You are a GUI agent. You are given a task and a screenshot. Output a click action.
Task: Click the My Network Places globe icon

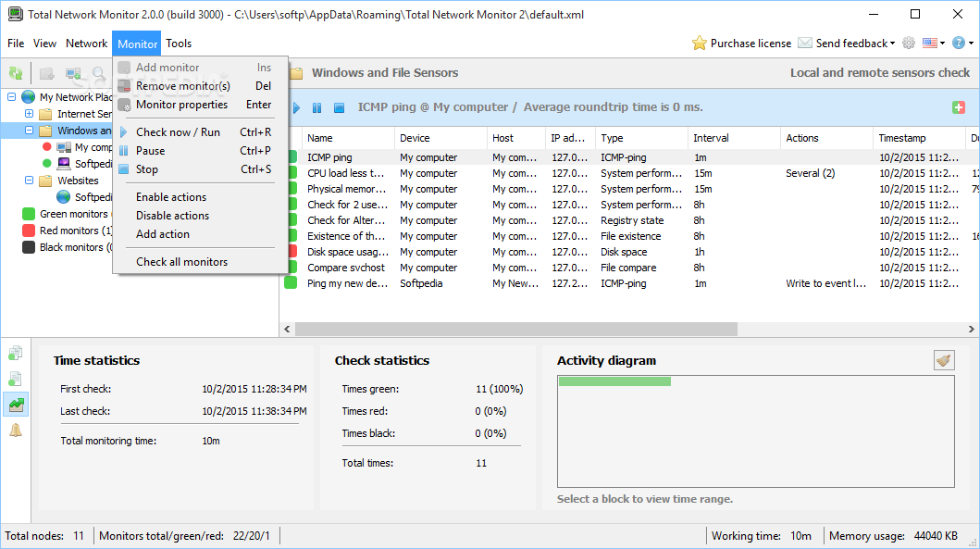point(28,97)
